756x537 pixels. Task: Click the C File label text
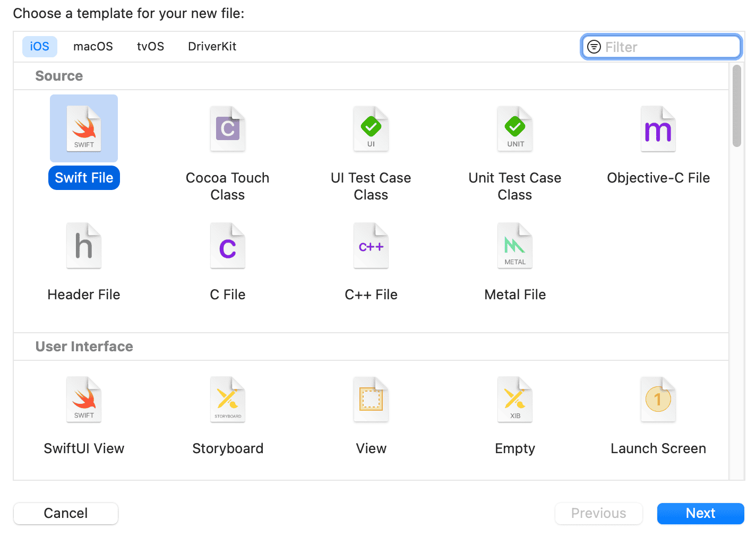[228, 295]
